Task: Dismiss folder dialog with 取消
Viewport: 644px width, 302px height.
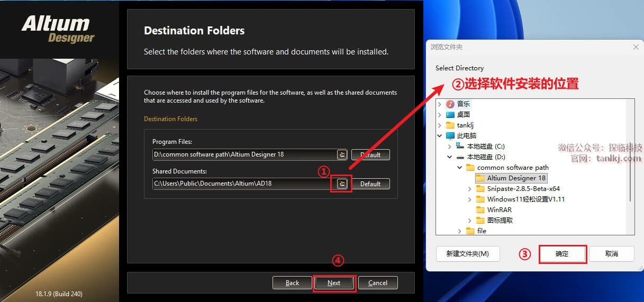Action: click(611, 254)
